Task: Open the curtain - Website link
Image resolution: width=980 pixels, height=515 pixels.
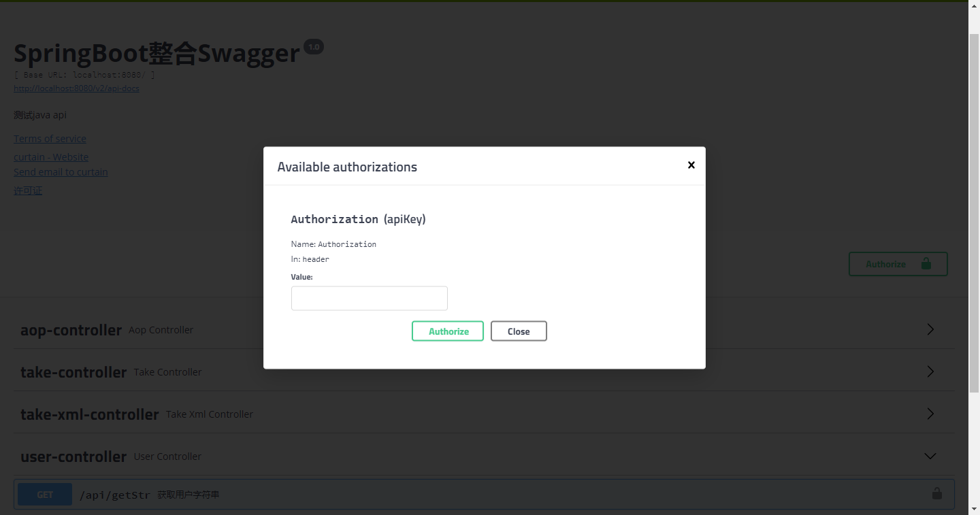Action: pos(51,157)
